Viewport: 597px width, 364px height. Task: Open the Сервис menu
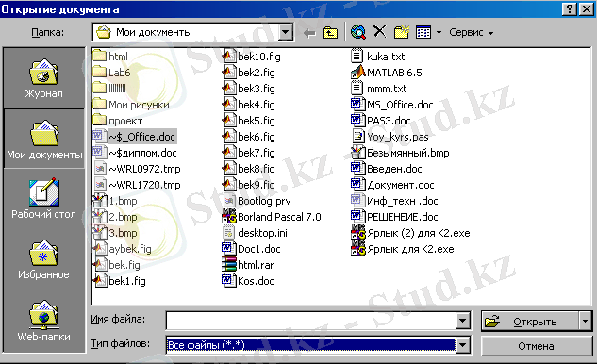coord(471,33)
